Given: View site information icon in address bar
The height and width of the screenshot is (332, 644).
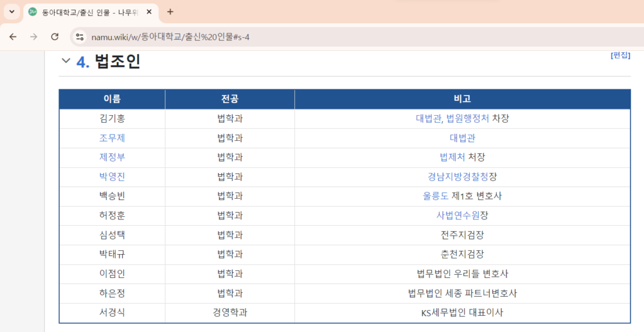Looking at the screenshot, I should coord(80,37).
